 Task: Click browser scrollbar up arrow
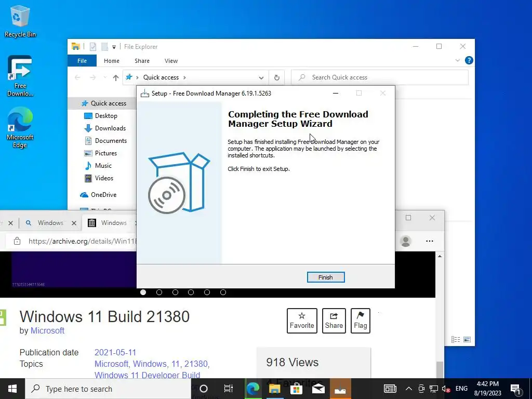(x=440, y=256)
